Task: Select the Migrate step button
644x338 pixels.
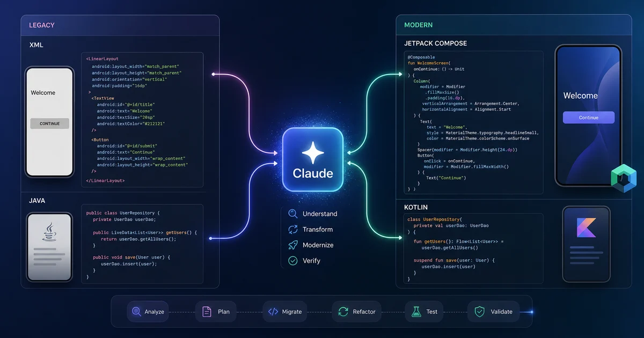Action: (286, 312)
